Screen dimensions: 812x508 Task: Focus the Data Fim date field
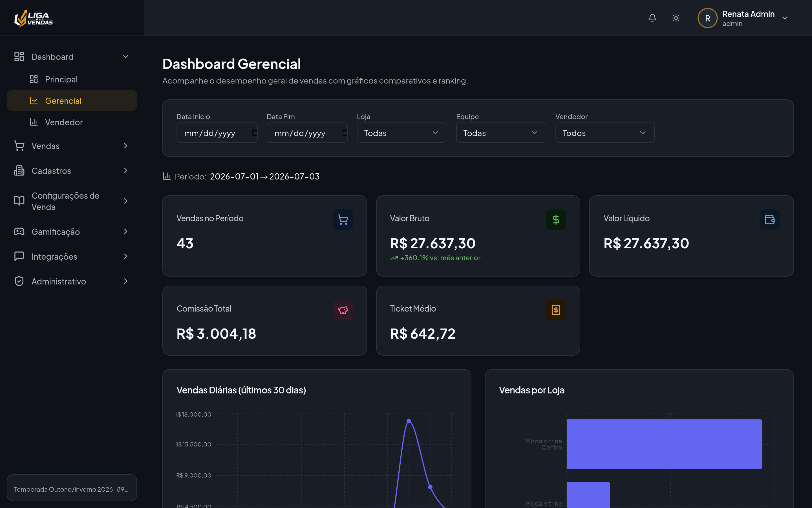point(307,133)
